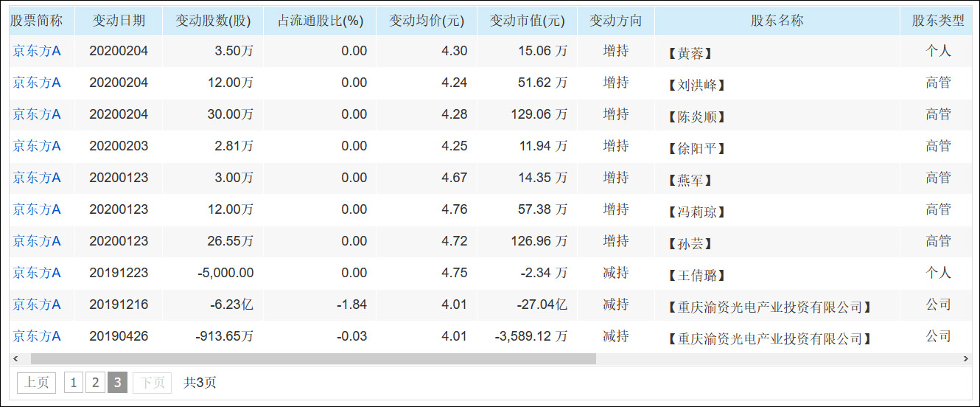This screenshot has width=980, height=407.
Task: Open 京东方A link in 王倩璐 row
Action: coord(37,273)
